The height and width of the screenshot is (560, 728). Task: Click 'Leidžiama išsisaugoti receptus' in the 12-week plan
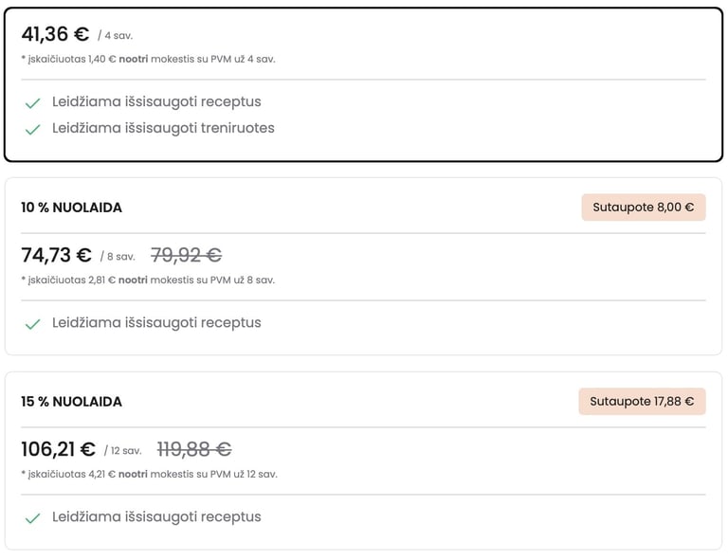pyautogui.click(x=156, y=516)
